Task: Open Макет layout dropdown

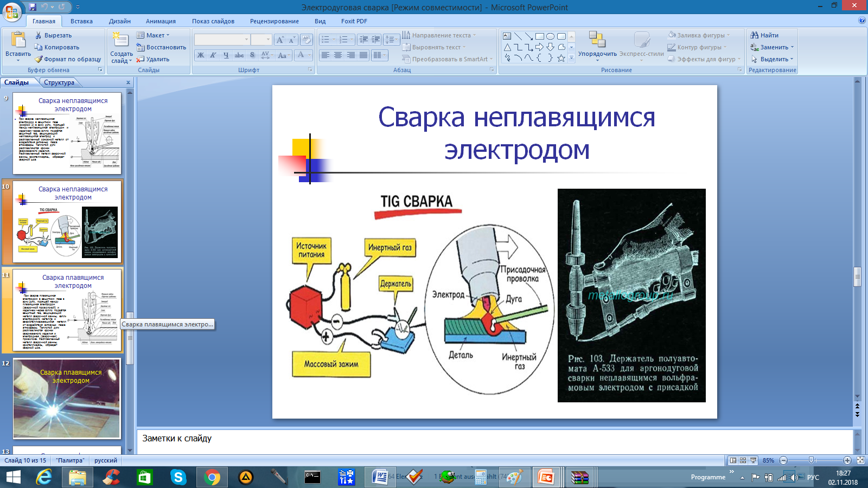Action: [x=153, y=35]
